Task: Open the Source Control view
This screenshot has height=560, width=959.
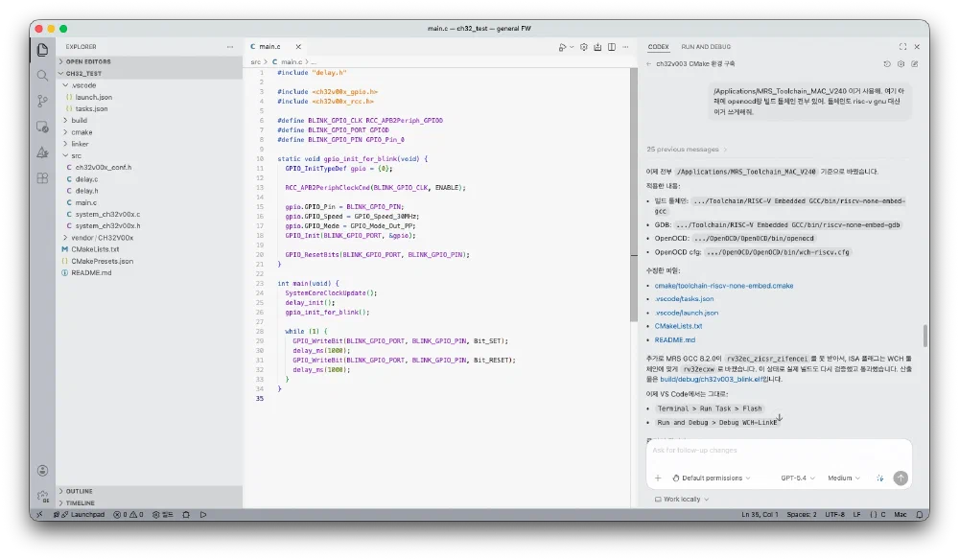Action: pos(42,101)
